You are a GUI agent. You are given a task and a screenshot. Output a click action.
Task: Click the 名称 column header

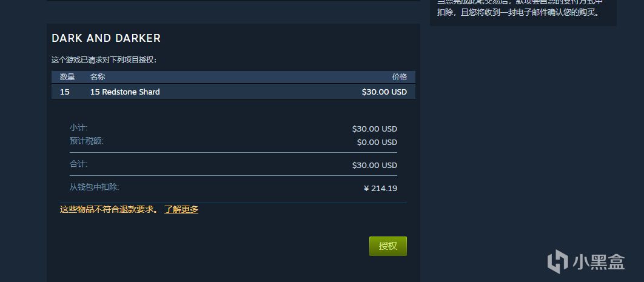tap(98, 77)
